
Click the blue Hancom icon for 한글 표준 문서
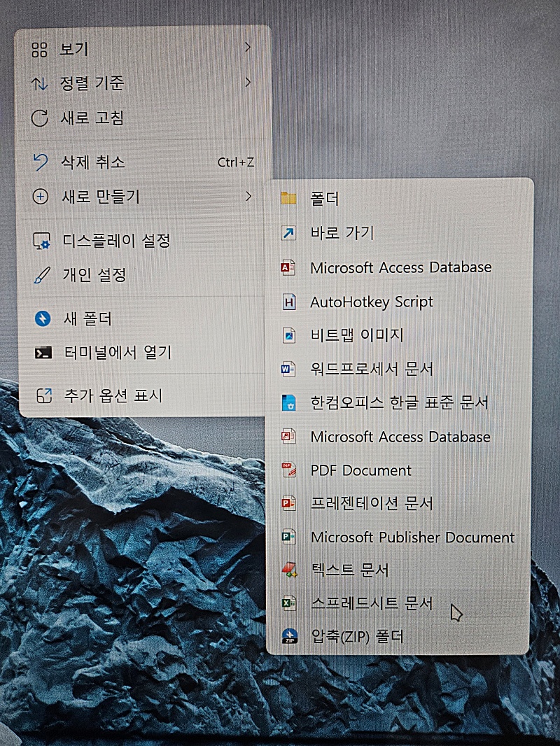[289, 403]
